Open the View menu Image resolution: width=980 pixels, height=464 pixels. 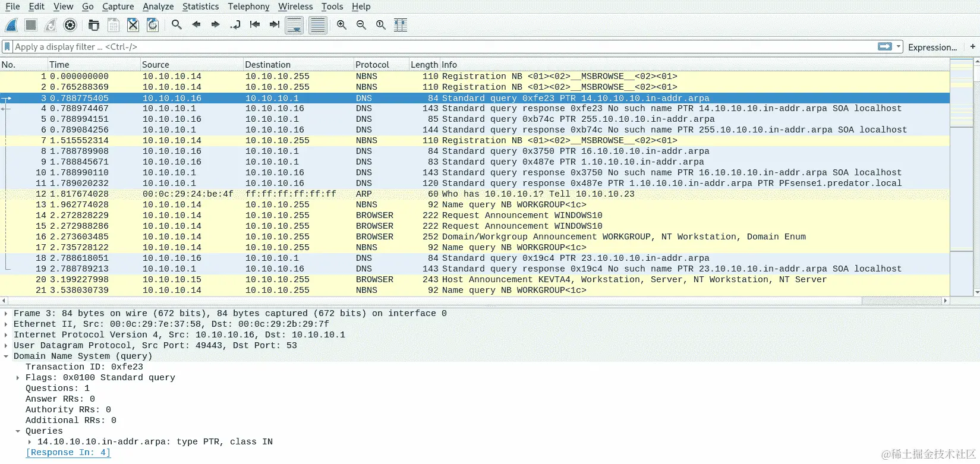pos(63,7)
